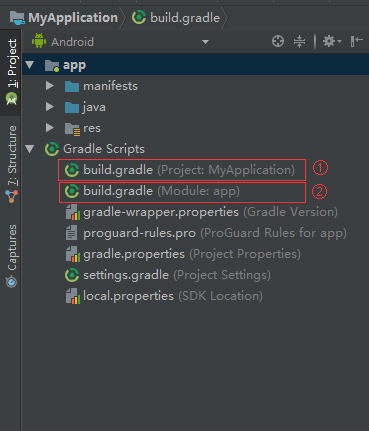Screen dimensions: 369x431
Task: Expand the java folder arrow
Action: (x=50, y=107)
